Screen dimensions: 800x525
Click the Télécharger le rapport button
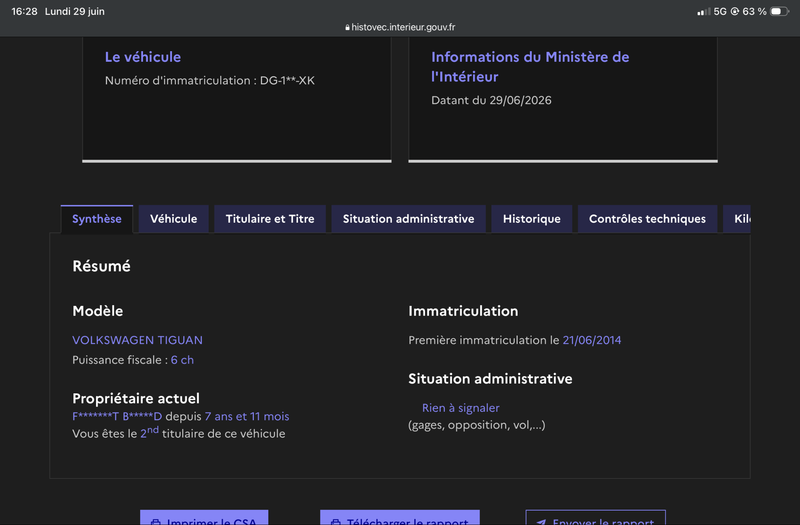(400, 518)
